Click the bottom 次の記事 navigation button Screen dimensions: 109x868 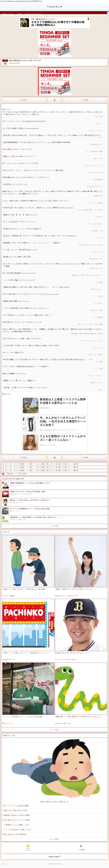click(x=85, y=457)
